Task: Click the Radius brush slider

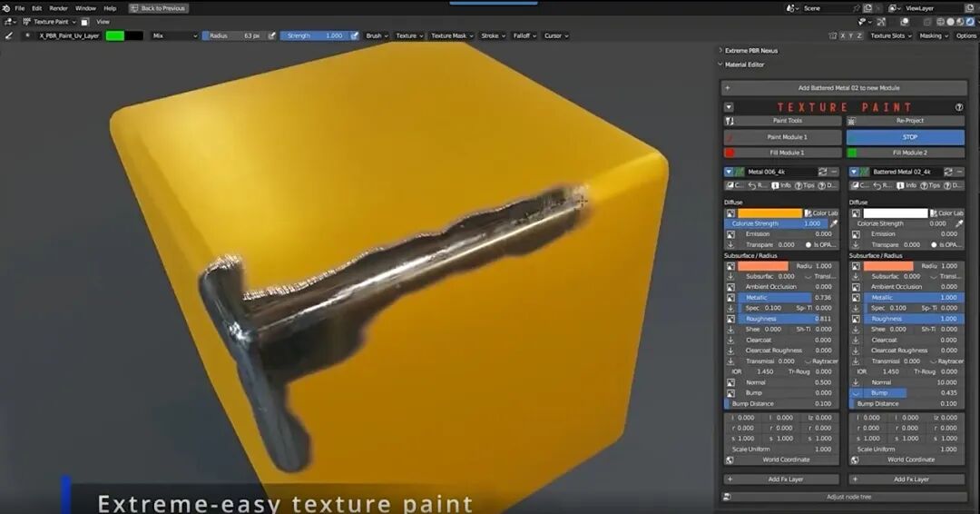Action: (234, 35)
